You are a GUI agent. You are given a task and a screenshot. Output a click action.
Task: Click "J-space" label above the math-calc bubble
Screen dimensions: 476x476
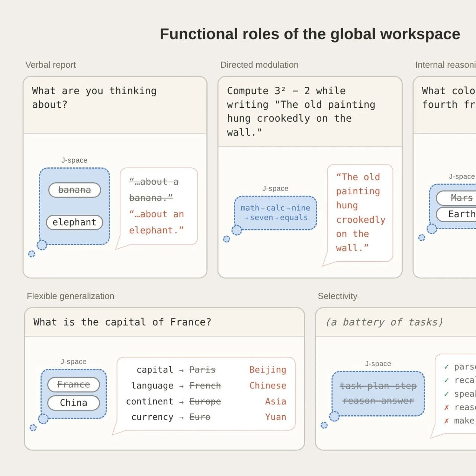275,189
